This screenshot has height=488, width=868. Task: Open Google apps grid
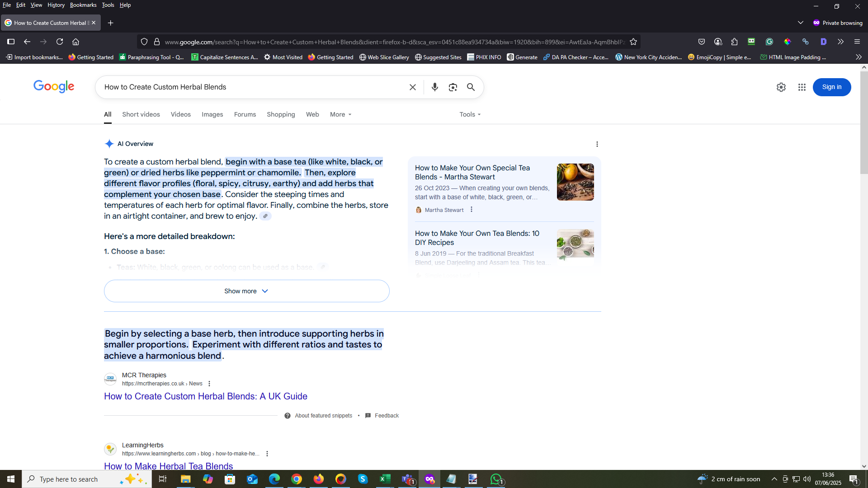pos(802,87)
